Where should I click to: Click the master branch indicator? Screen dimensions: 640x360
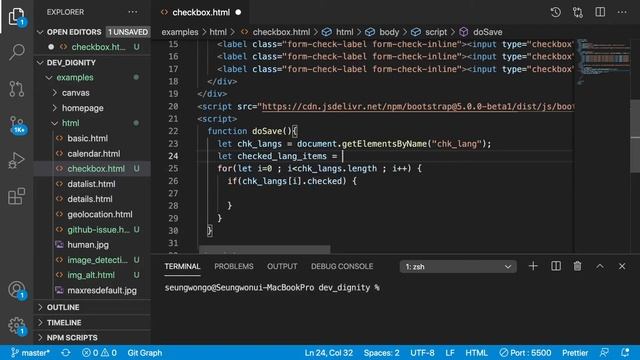pos(30,353)
